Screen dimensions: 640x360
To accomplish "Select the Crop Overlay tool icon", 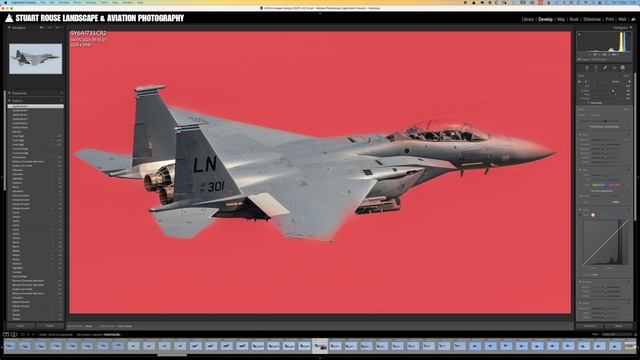I will click(x=587, y=68).
